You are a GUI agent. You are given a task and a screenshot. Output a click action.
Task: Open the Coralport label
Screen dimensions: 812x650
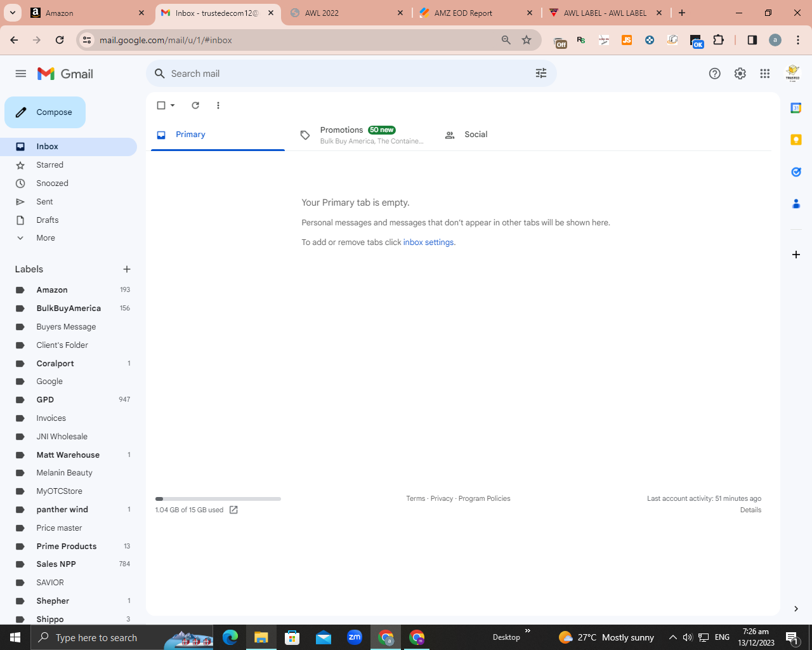(69, 364)
